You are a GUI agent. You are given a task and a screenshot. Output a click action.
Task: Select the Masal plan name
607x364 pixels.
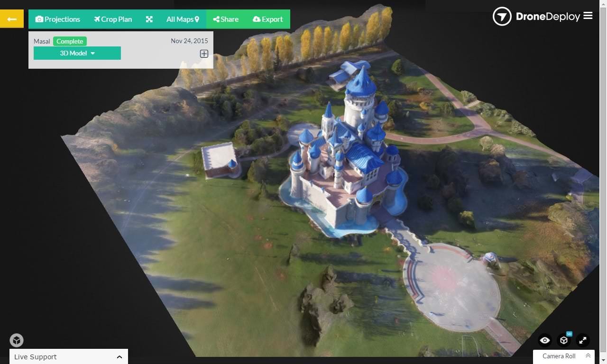pos(42,41)
